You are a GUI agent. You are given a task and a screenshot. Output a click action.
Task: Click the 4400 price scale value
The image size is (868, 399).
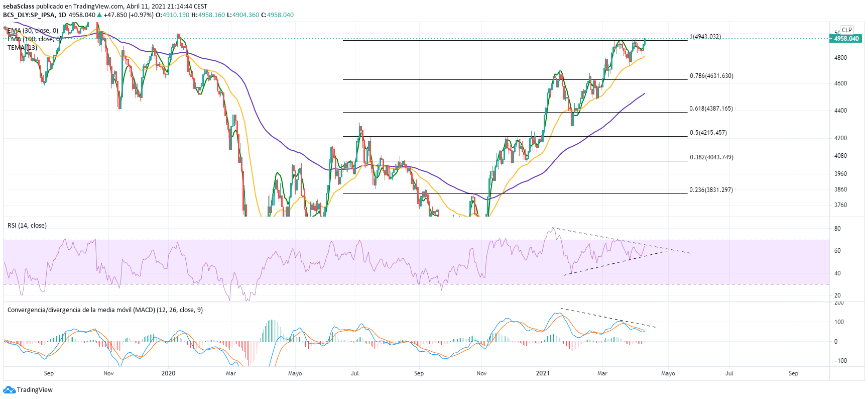point(840,111)
